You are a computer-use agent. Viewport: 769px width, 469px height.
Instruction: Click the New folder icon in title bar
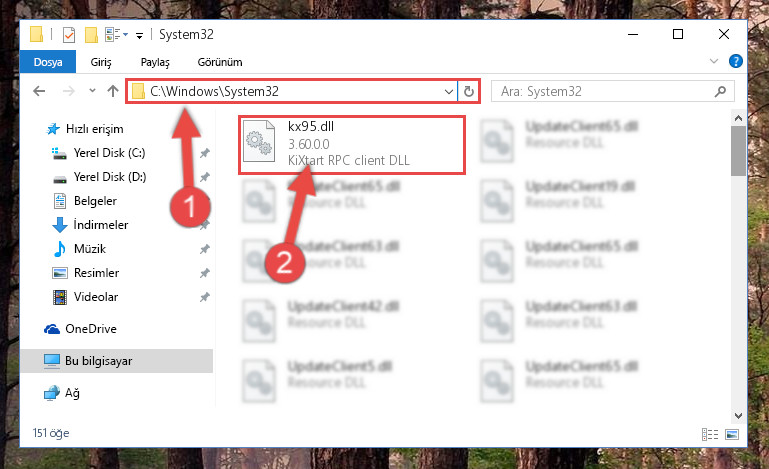(91, 35)
